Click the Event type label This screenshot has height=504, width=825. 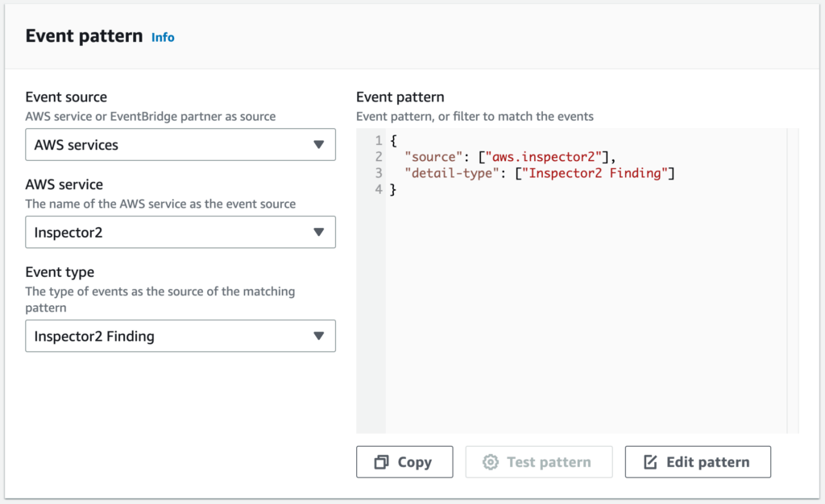(x=60, y=272)
